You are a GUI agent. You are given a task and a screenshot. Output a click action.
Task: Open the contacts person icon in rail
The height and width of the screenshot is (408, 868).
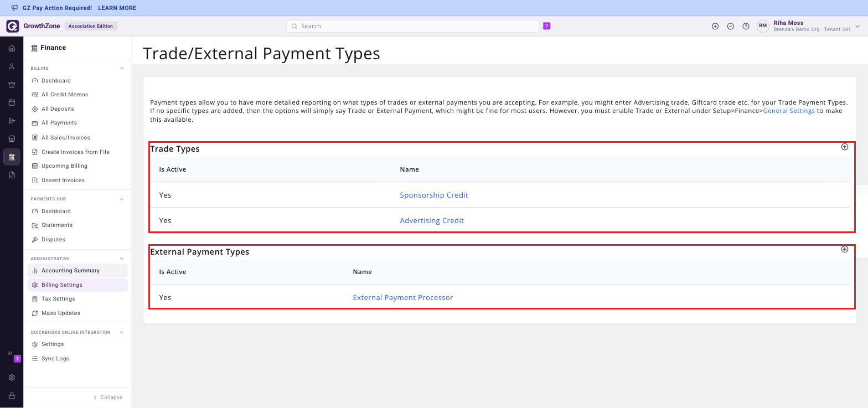12,66
